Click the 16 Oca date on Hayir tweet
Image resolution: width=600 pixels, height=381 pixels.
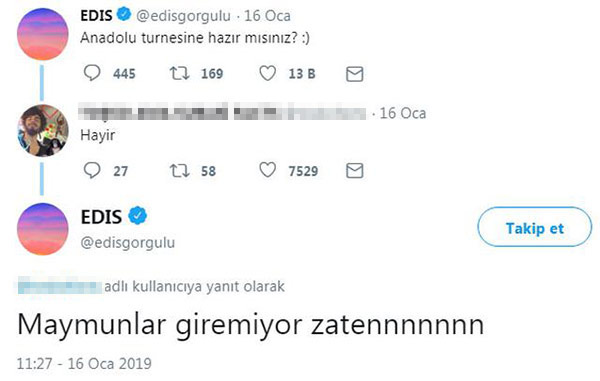(x=403, y=113)
